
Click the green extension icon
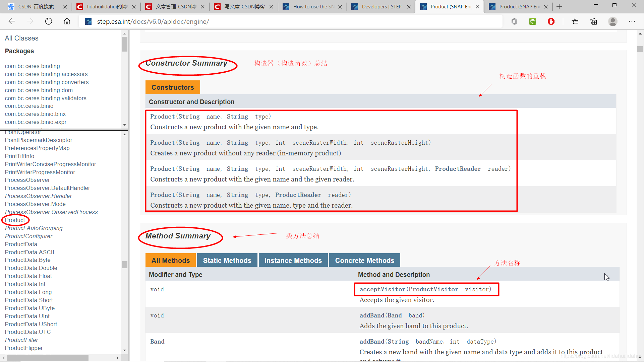pyautogui.click(x=532, y=21)
